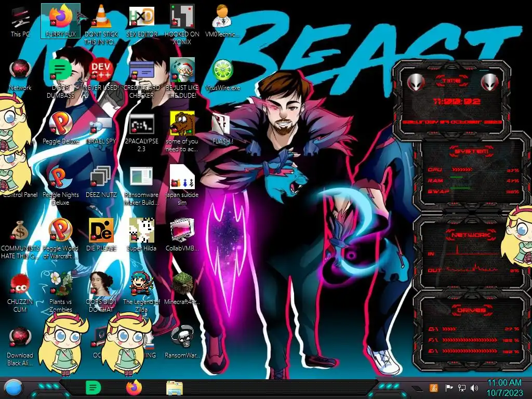Open Ransomware Maker Build... shortcut
Viewport: 532px width, 399px height.
point(141,186)
